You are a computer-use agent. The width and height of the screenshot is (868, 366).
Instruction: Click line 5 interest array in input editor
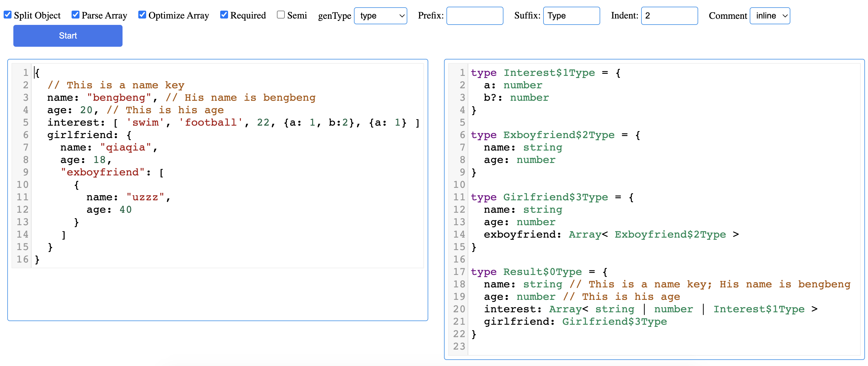tap(233, 122)
